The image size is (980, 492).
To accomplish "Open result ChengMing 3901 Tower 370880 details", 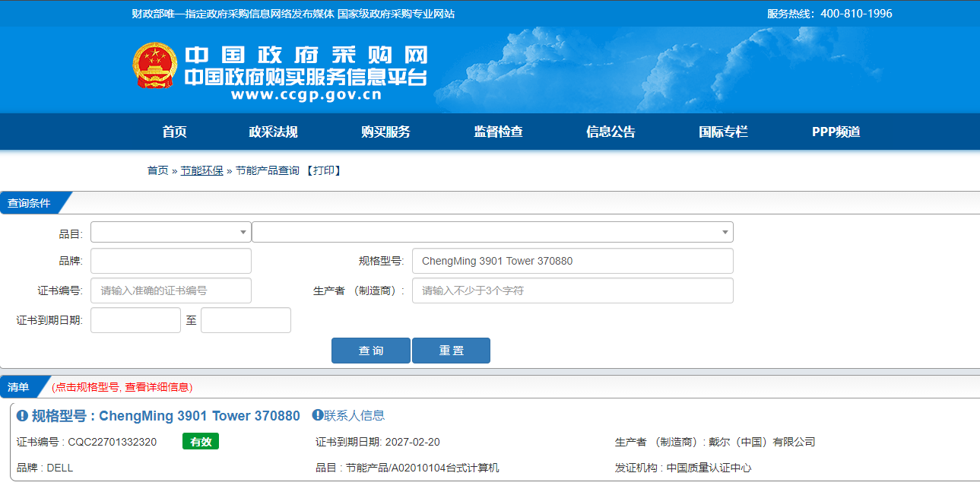I will coord(166,416).
